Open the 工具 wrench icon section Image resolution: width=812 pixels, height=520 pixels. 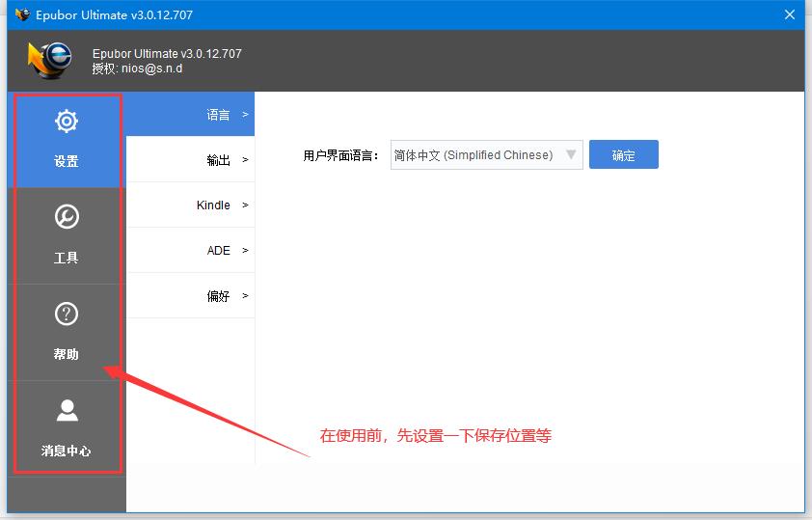[67, 235]
